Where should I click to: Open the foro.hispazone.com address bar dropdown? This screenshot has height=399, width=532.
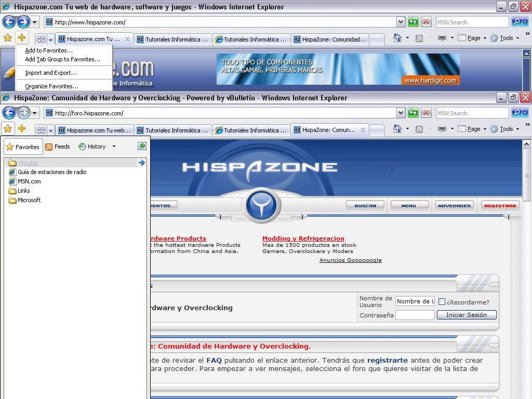point(401,113)
